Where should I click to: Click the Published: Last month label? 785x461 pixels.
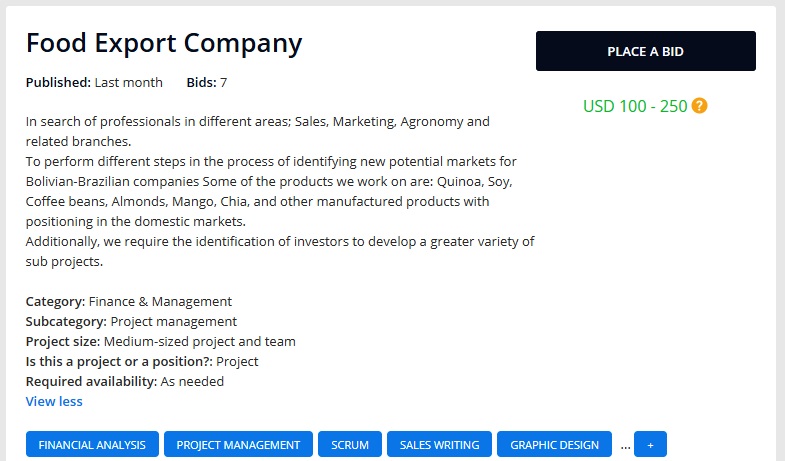[x=94, y=82]
